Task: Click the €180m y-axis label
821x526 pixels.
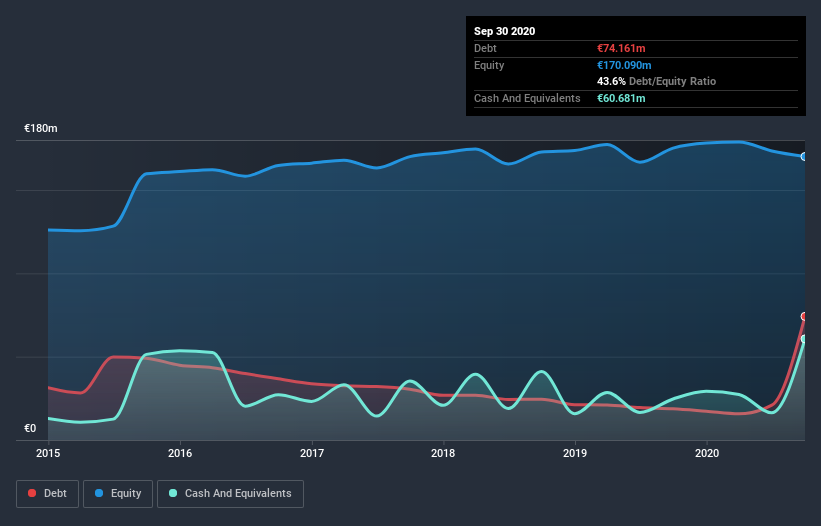Action: (x=41, y=129)
